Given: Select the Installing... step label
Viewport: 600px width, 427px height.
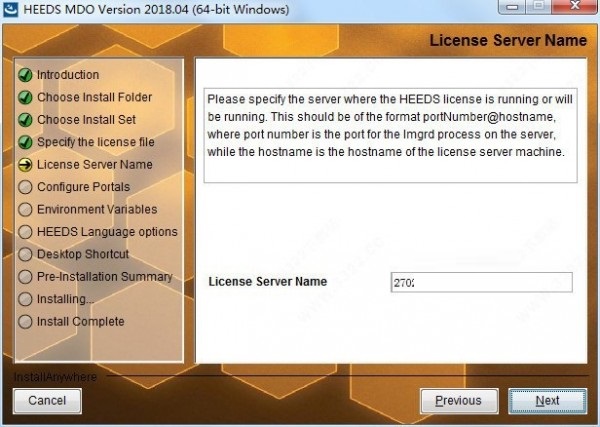Looking at the screenshot, I should 65,299.
